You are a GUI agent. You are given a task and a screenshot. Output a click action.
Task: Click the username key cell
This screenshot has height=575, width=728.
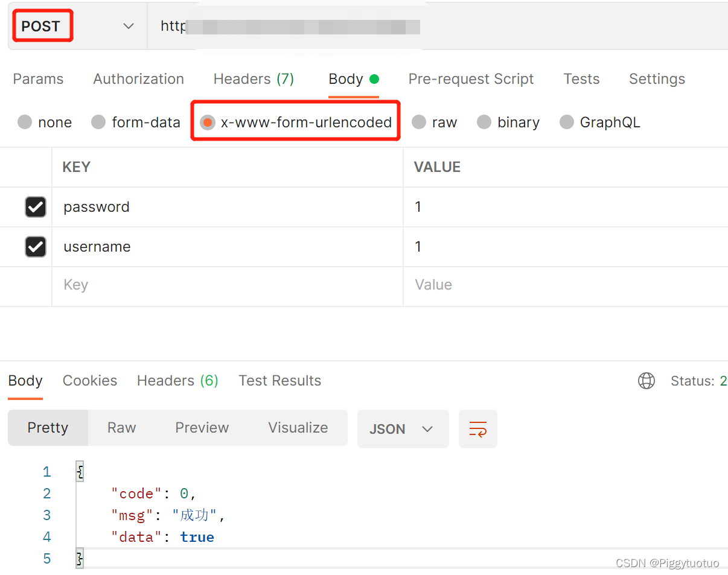coord(228,247)
